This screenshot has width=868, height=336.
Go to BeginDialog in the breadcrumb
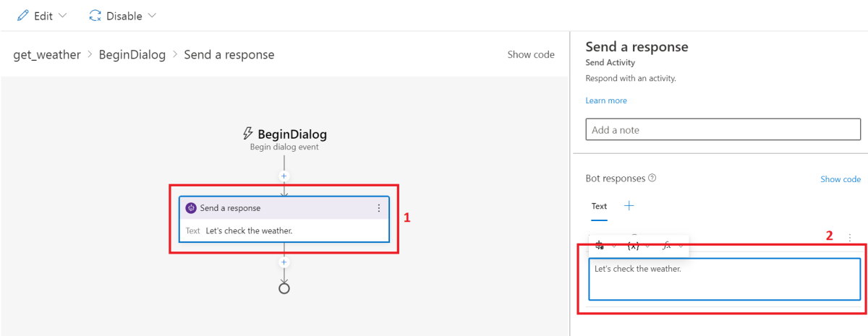pyautogui.click(x=132, y=55)
